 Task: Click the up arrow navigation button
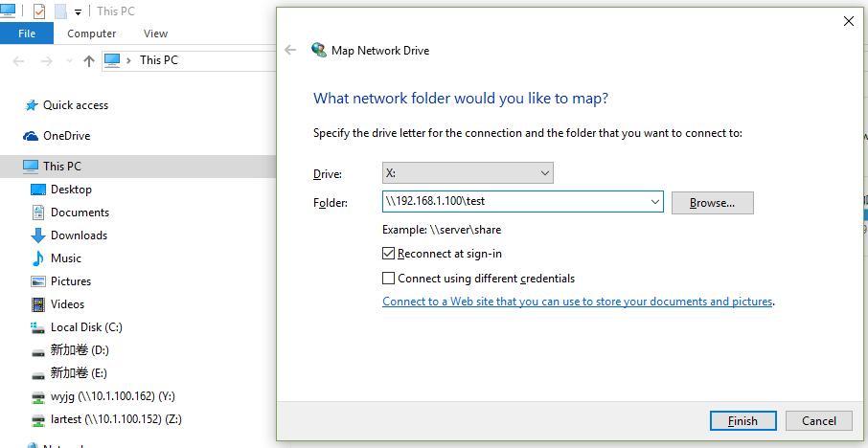click(x=89, y=60)
